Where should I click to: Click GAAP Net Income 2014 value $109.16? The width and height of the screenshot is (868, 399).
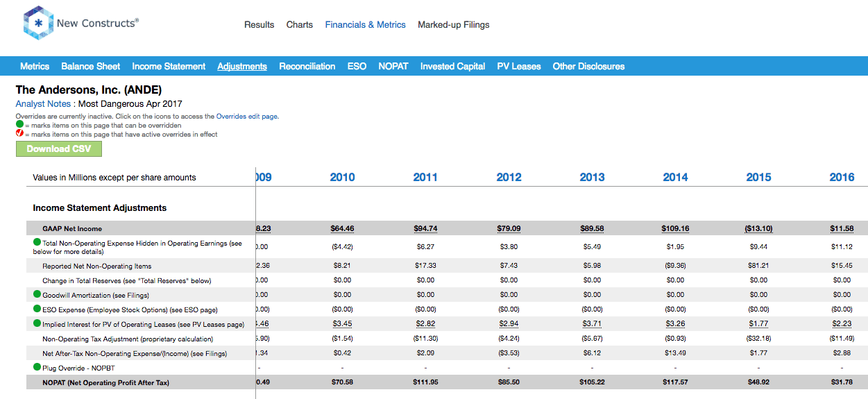675,228
